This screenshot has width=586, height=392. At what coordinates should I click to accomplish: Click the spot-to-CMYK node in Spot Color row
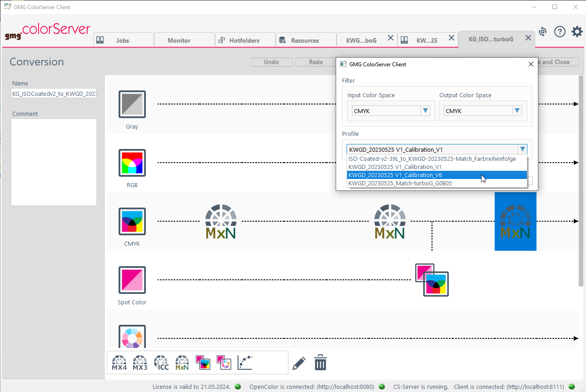432,280
